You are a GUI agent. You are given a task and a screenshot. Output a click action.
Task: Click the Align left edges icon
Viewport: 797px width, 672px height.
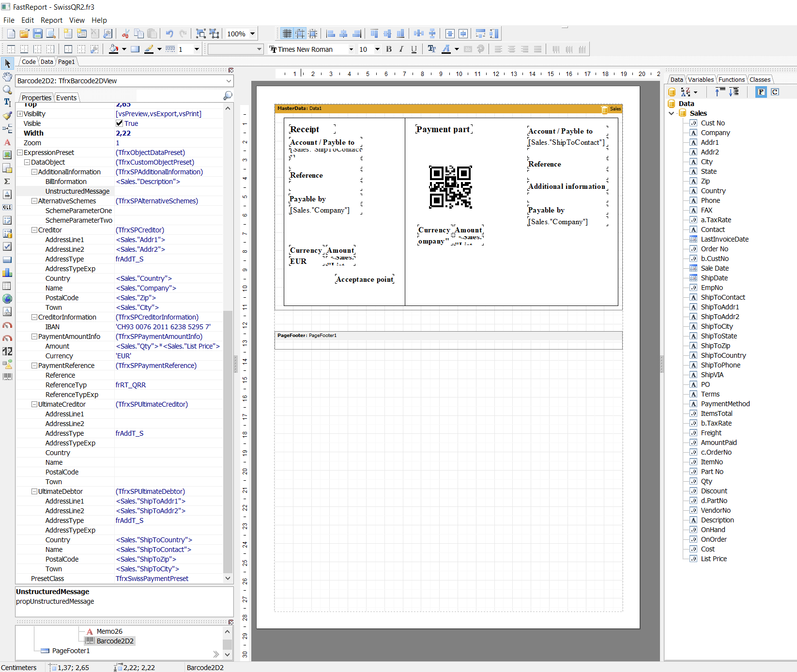331,33
